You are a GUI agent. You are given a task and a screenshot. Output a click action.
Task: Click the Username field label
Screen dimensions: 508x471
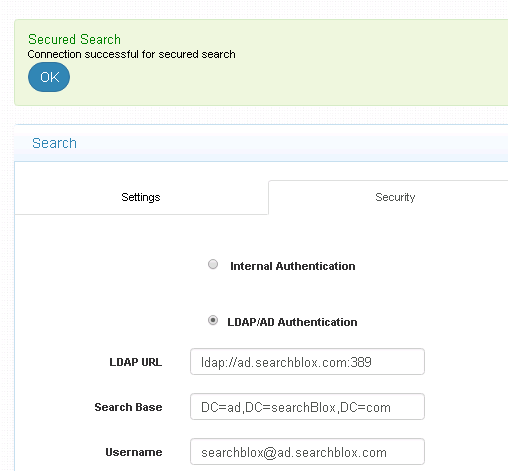[x=134, y=452]
